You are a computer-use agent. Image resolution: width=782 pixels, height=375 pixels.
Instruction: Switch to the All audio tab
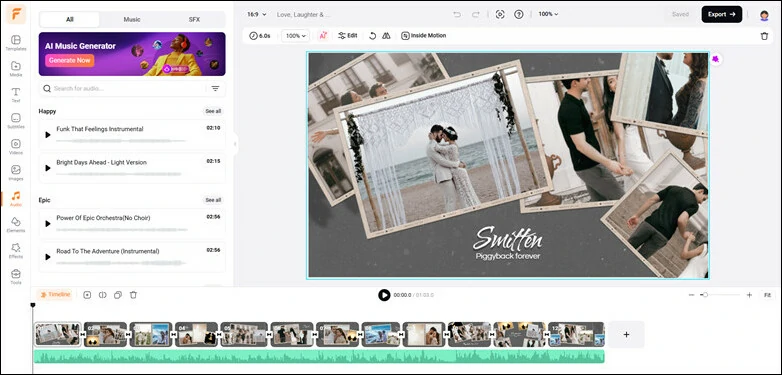(69, 19)
